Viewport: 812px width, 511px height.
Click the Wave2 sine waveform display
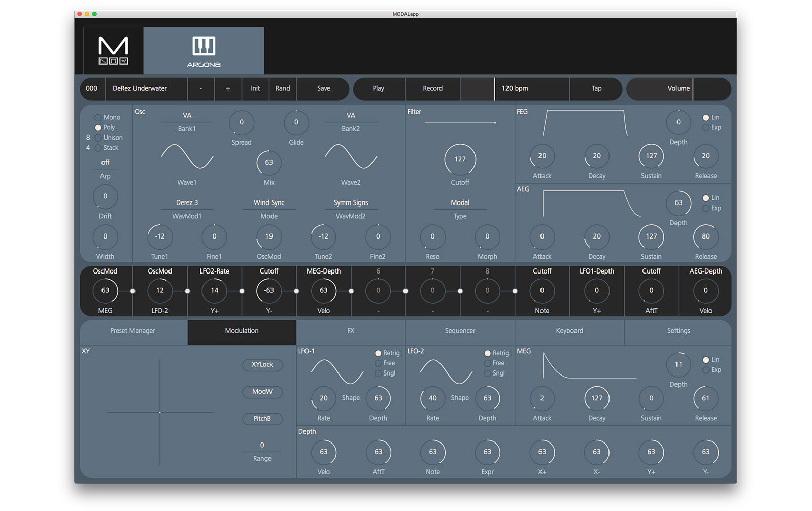pos(351,156)
